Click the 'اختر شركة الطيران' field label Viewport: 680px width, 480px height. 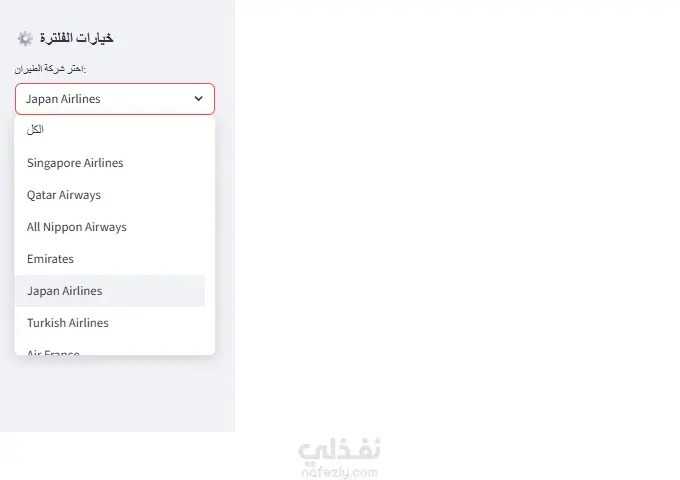point(50,69)
